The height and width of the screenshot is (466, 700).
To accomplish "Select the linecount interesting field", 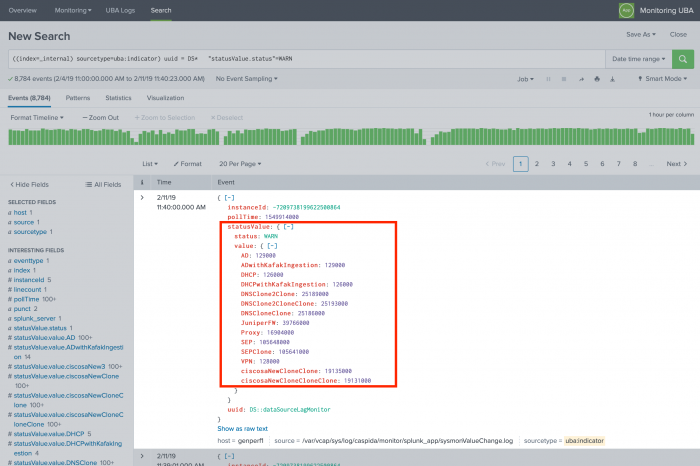I will click(27, 290).
